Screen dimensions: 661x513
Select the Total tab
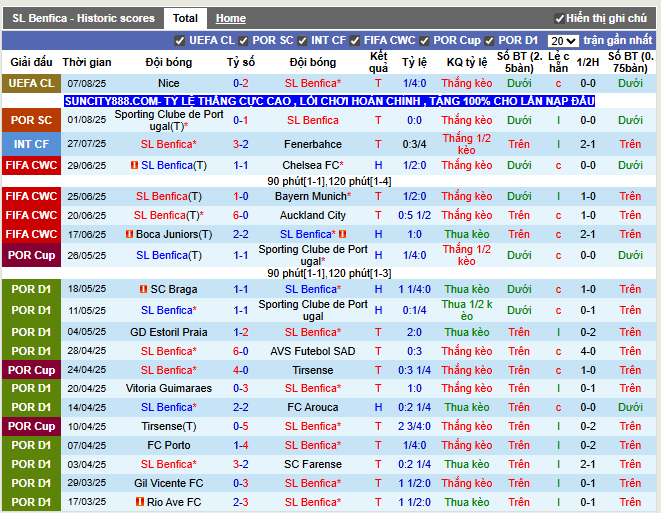pos(185,19)
